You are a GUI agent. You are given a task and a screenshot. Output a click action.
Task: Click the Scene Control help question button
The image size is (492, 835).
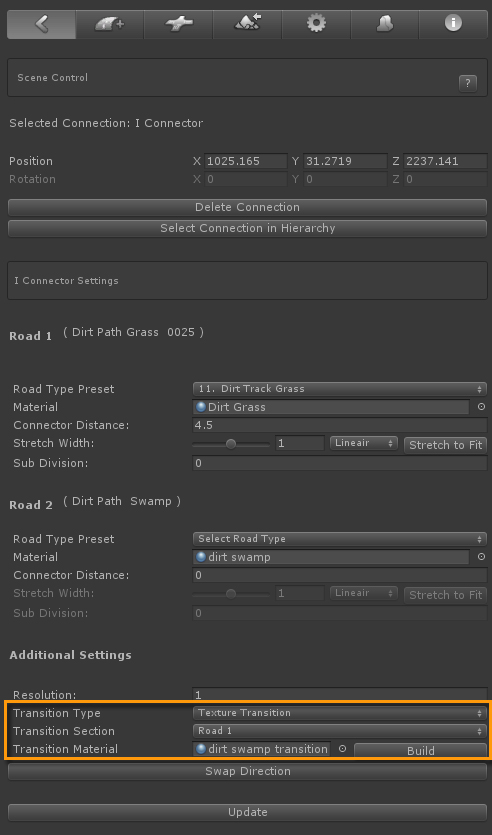click(468, 83)
